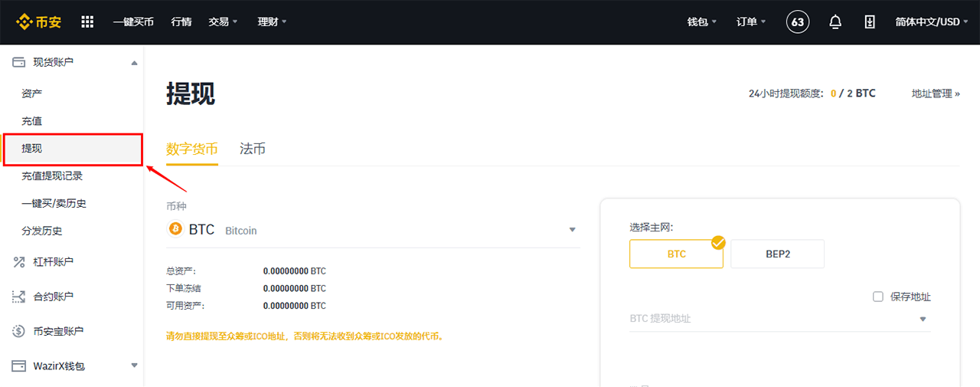The height and width of the screenshot is (387, 980).
Task: Click the 可用资产 balance value
Action: click(x=295, y=306)
